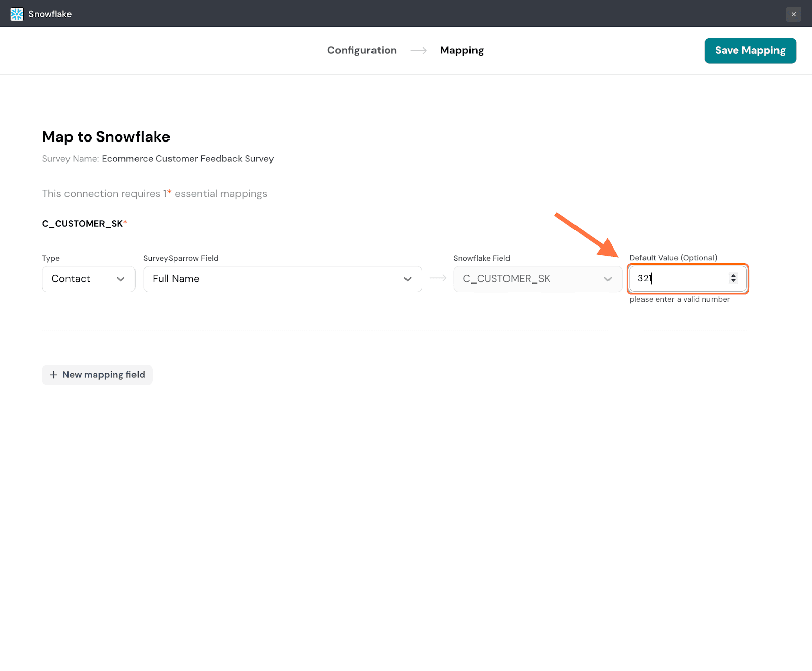Decrement the default value with the down stepper
The width and height of the screenshot is (812, 671).
733,281
